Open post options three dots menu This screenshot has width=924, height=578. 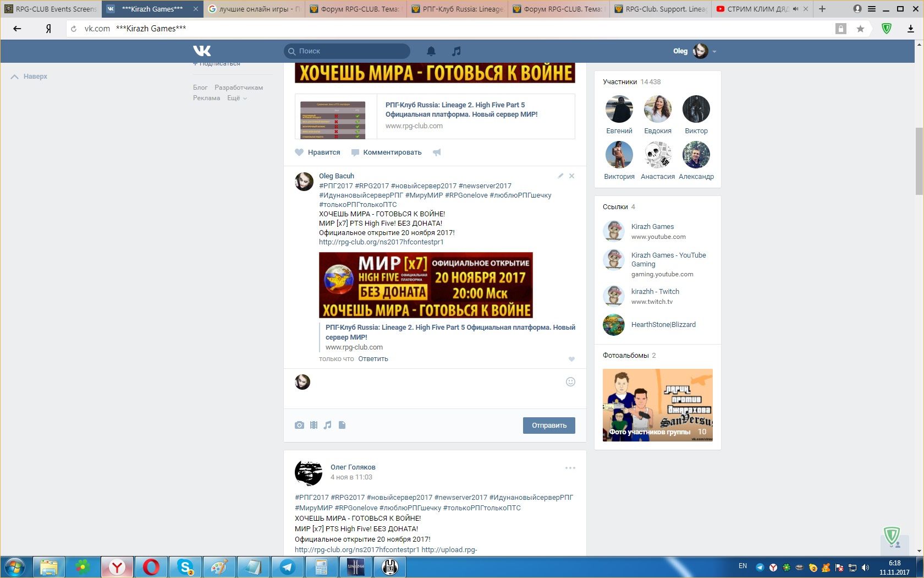coord(570,468)
